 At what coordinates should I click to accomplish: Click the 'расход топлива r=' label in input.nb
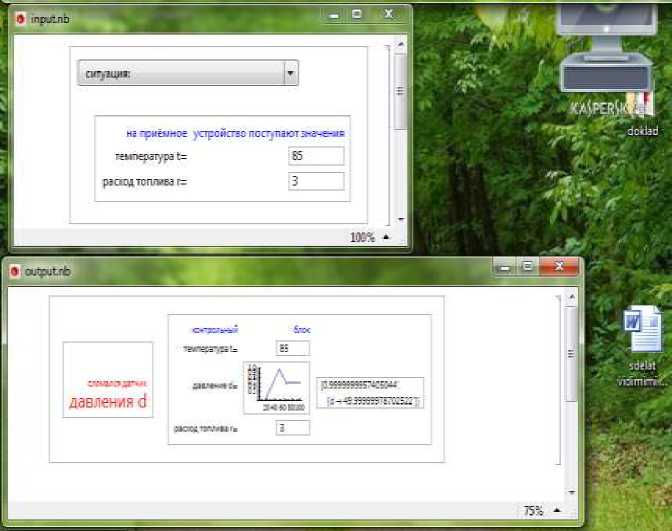pyautogui.click(x=145, y=182)
